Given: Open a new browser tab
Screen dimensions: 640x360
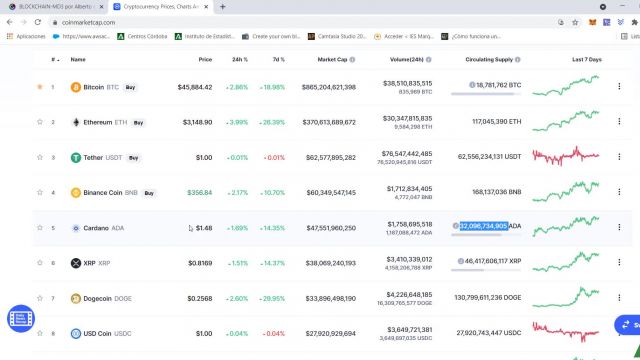Looking at the screenshot, I should coord(222,7).
